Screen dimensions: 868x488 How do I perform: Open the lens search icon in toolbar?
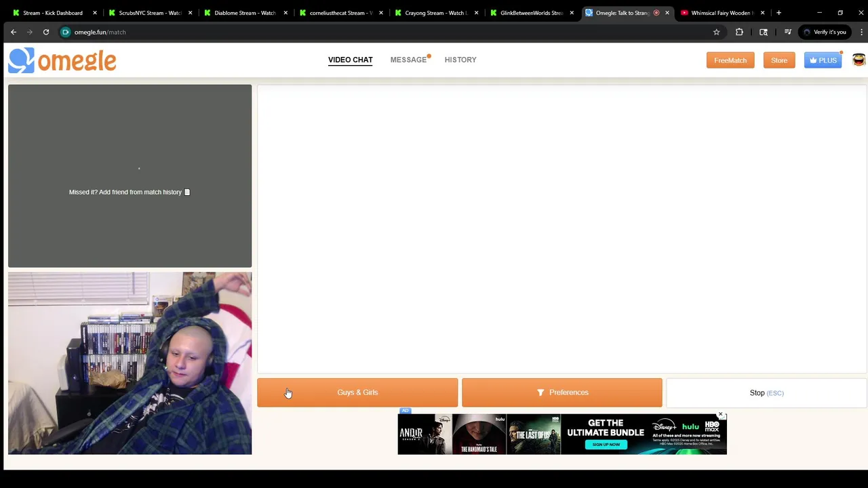(x=764, y=32)
